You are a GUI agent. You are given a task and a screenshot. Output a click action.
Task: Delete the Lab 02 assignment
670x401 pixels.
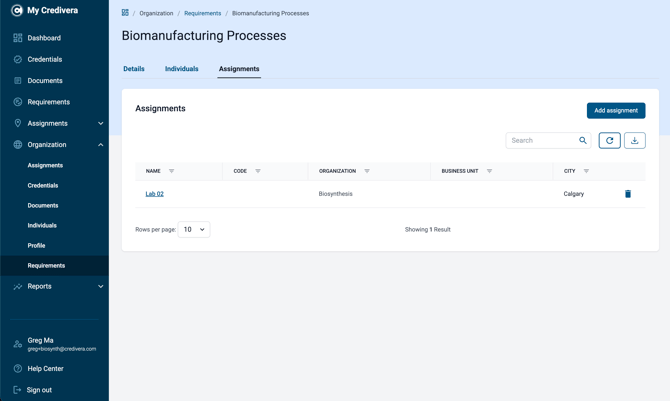pyautogui.click(x=628, y=194)
